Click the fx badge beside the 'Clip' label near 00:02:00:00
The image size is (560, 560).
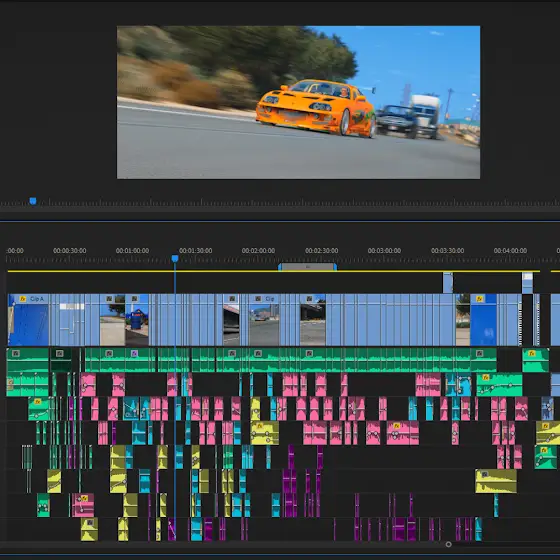click(258, 299)
